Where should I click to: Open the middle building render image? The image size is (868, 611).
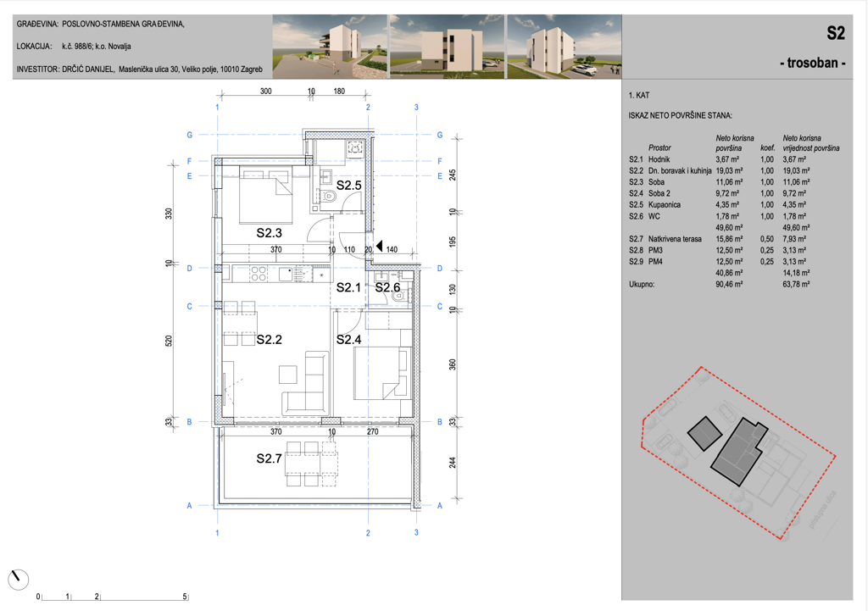coord(448,47)
